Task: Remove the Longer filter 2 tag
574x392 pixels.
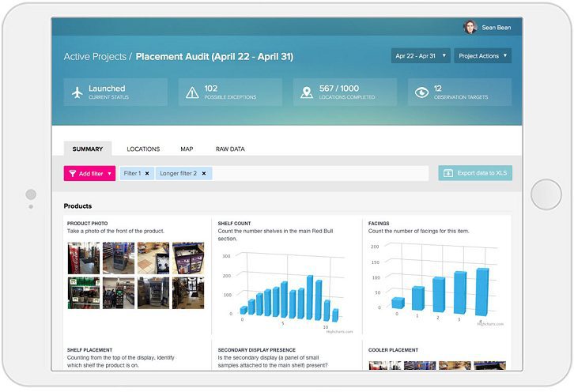Action: point(204,173)
